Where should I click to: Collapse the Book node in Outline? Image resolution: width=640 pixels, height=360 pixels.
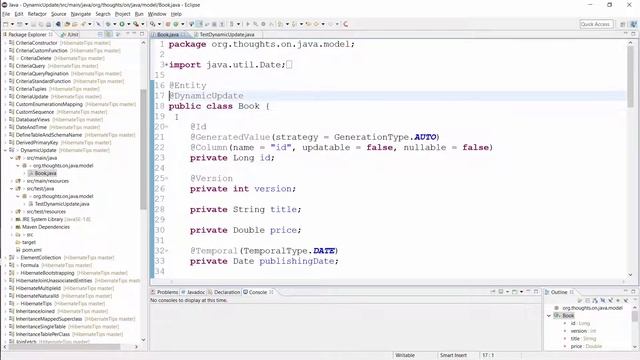[549, 316]
